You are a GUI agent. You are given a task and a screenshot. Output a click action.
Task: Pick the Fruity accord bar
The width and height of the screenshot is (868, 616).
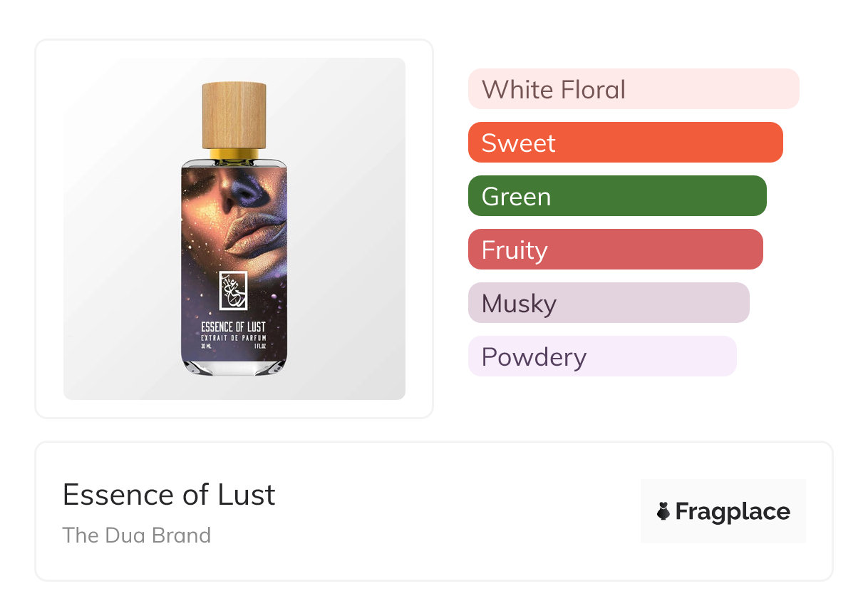point(615,250)
